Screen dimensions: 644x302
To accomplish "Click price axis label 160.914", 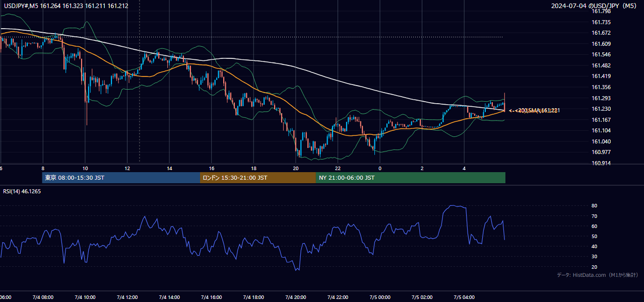I will [601, 163].
